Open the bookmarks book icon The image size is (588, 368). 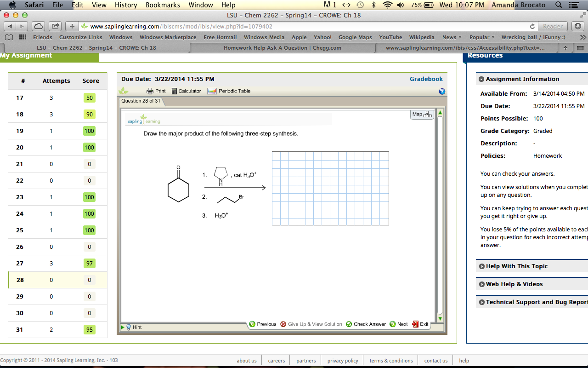(9, 37)
